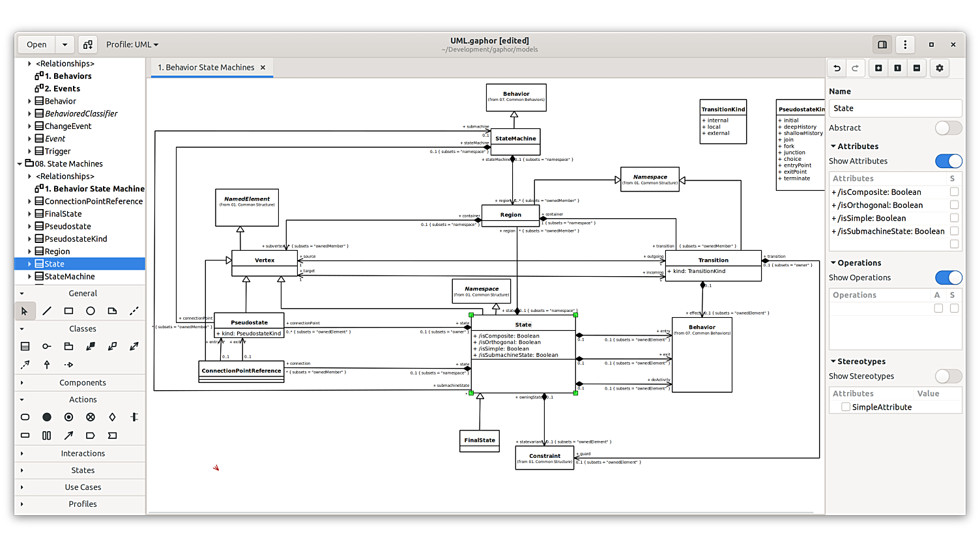Click the Open button
The width and height of the screenshot is (980, 551).
[36, 45]
